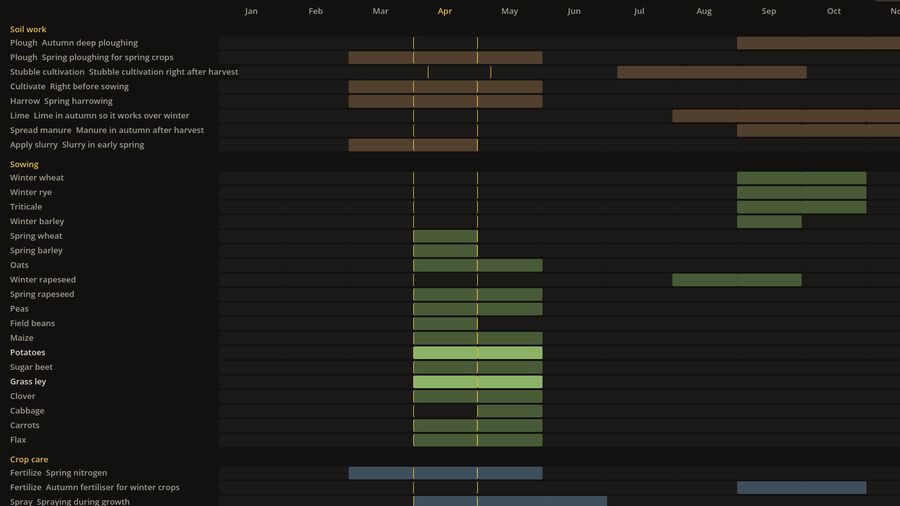
Task: Select the Sep month header
Action: point(769,11)
